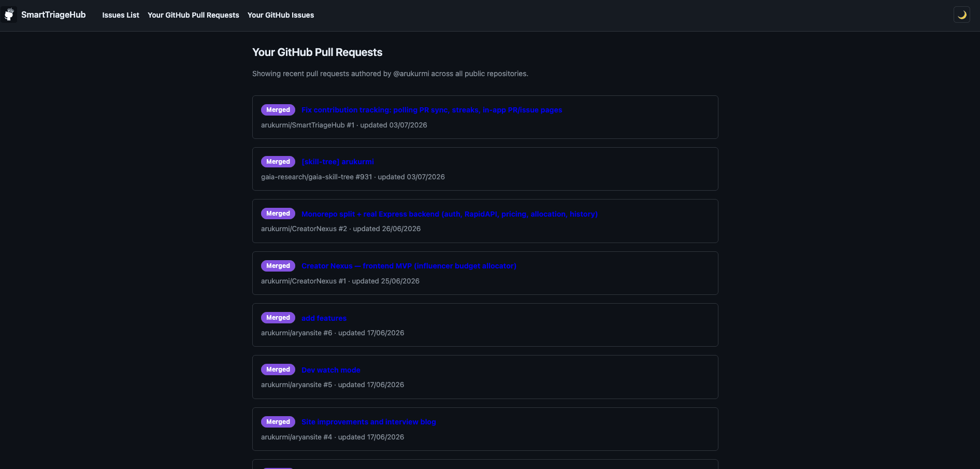
Task: Click Merged badge on the skill-tree PR
Action: click(278, 162)
